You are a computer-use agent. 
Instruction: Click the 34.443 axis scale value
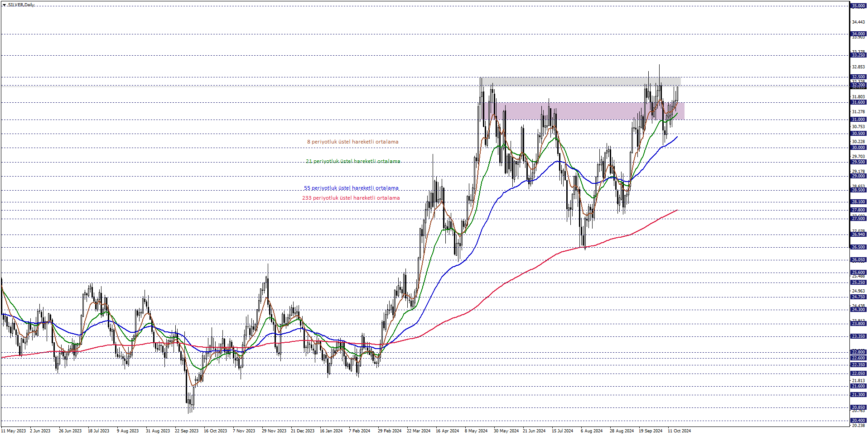pos(858,22)
